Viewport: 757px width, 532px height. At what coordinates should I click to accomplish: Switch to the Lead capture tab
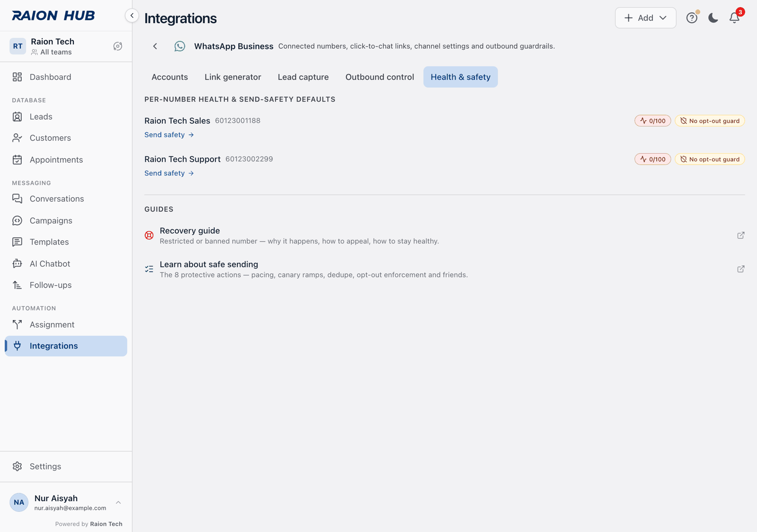point(303,77)
